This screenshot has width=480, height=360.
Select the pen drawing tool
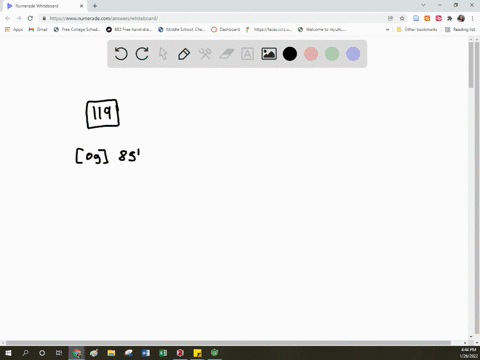point(184,54)
